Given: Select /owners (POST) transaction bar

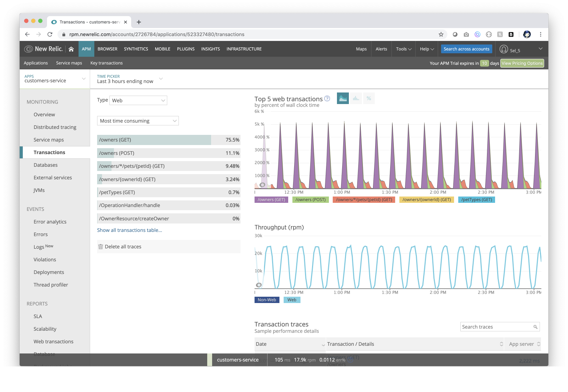Looking at the screenshot, I should [x=169, y=153].
